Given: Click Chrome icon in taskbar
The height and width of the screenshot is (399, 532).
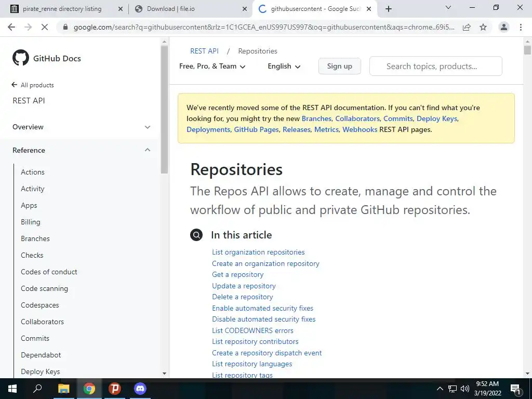Looking at the screenshot, I should (89, 389).
